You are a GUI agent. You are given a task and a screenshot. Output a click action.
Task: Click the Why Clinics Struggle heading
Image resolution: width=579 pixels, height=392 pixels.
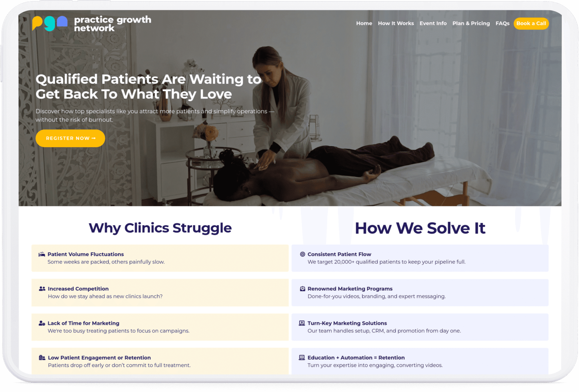160,228
